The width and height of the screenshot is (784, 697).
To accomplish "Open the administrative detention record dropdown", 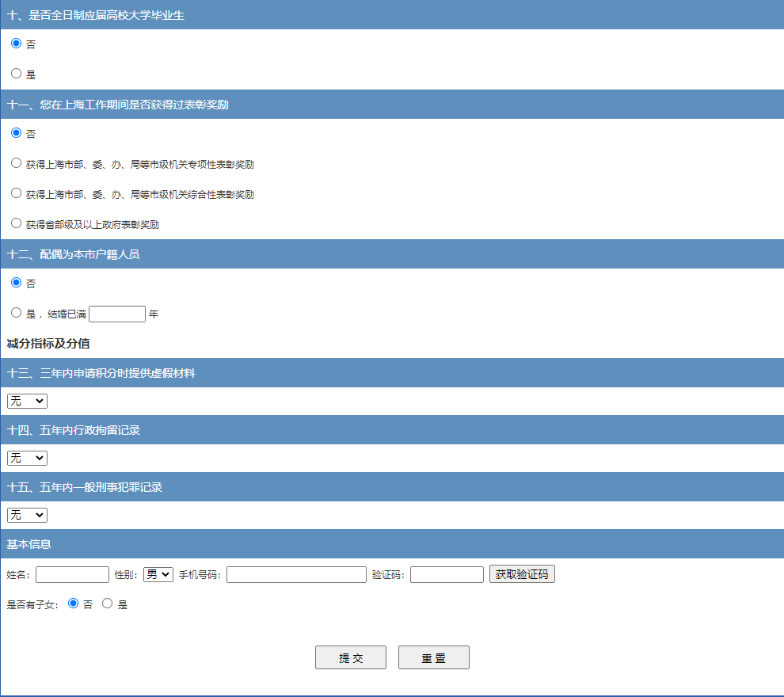I will (27, 459).
